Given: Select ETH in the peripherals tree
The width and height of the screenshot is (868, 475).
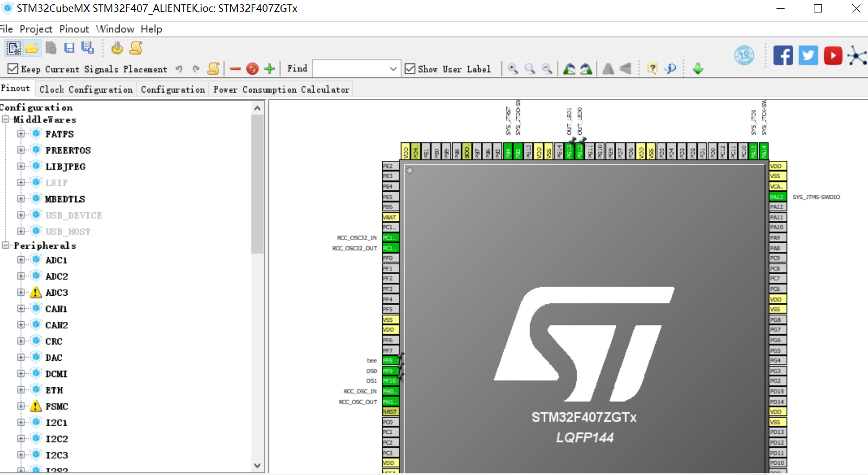Looking at the screenshot, I should pos(54,390).
